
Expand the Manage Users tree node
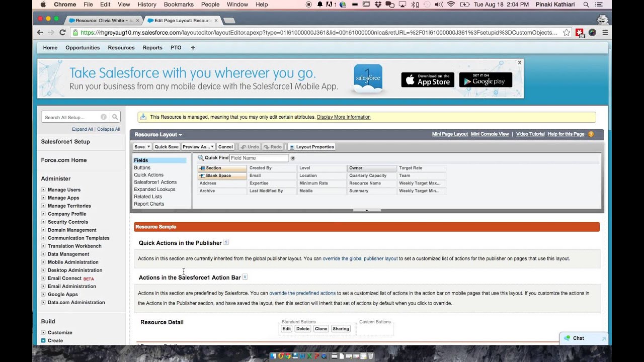click(x=43, y=190)
